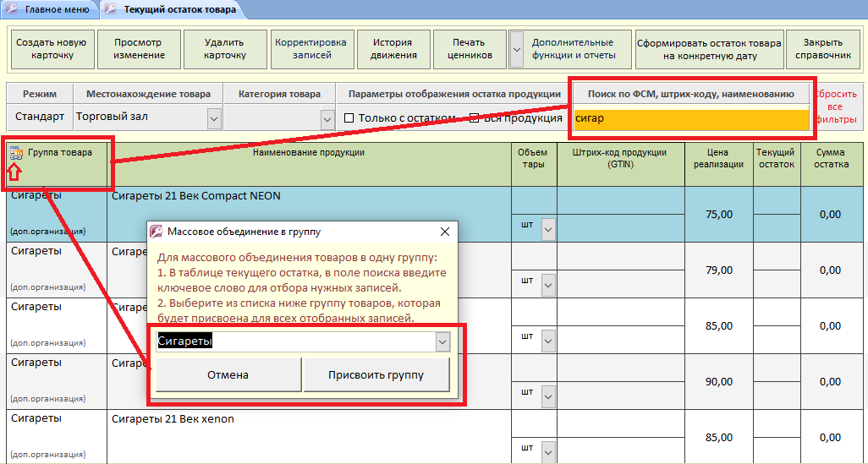Enable the 'Только с остатком' checkbox

[349, 118]
